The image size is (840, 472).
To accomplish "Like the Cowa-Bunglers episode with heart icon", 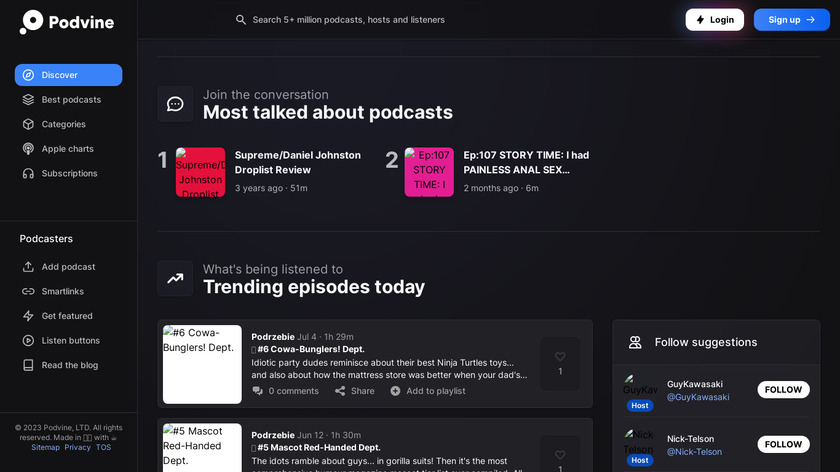I will tap(560, 356).
